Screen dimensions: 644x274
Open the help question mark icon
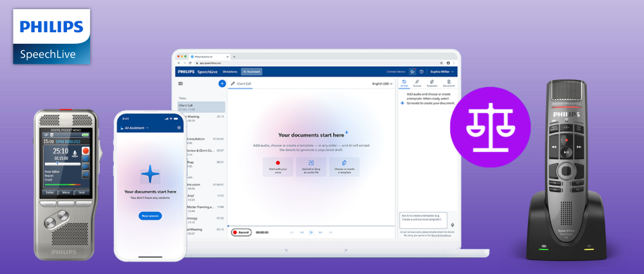coord(421,72)
